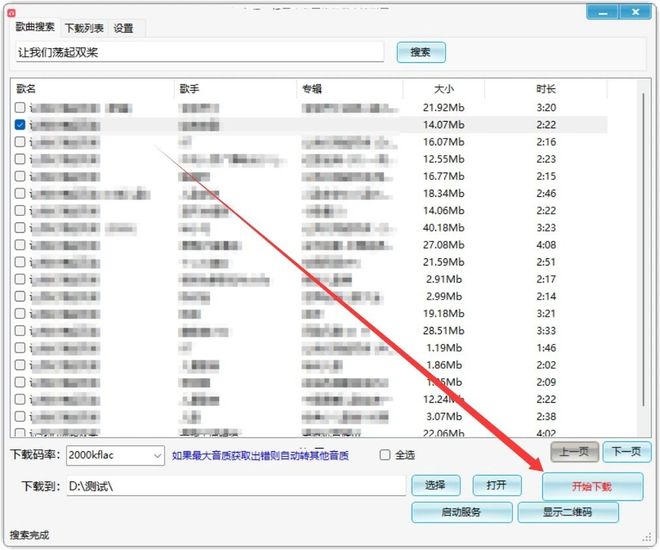This screenshot has height=550, width=660.
Task: Click the window resize grip icon
Action: click(647, 537)
